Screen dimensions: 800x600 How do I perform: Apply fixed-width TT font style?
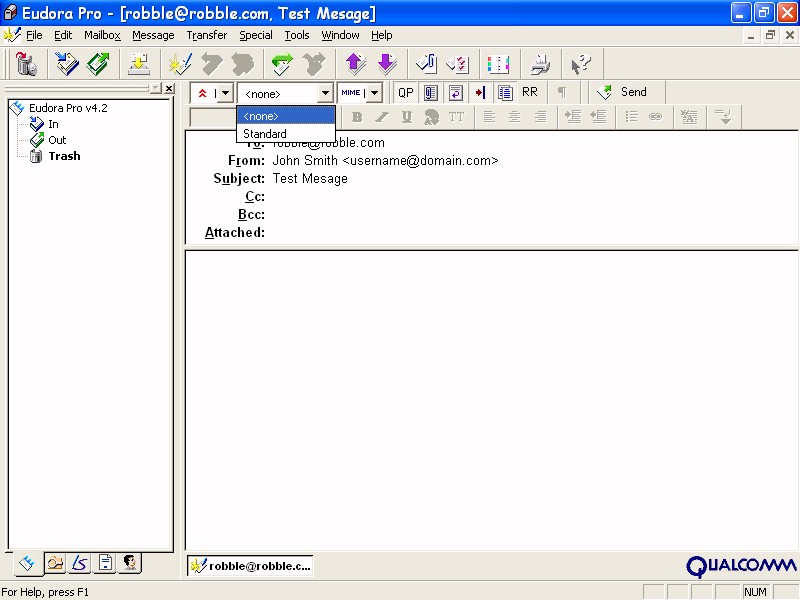456,117
